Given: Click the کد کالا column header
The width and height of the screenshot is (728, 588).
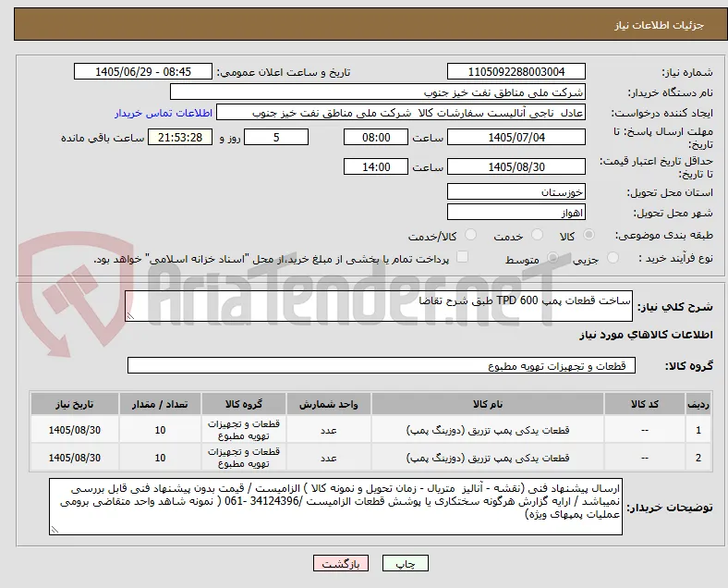Looking at the screenshot, I should (x=645, y=404).
